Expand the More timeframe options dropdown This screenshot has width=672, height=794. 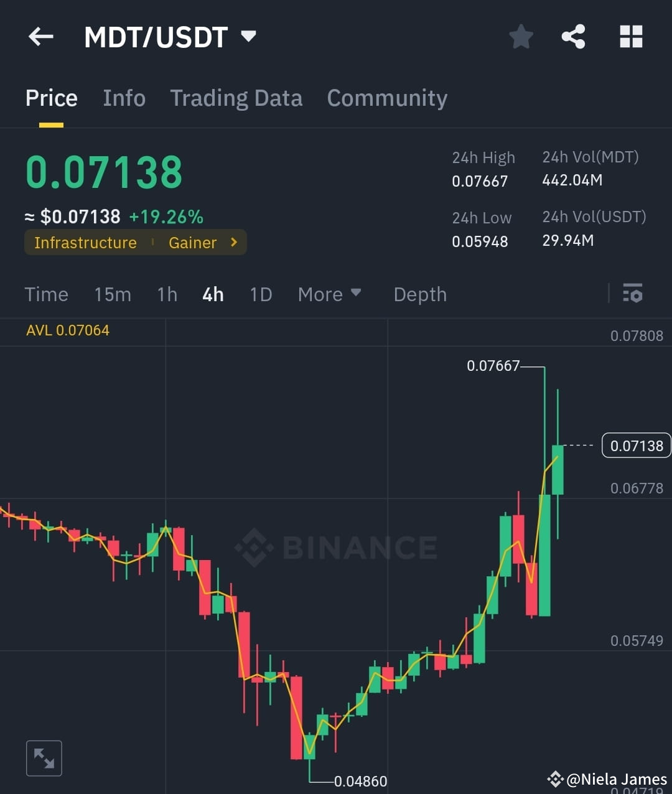[329, 294]
